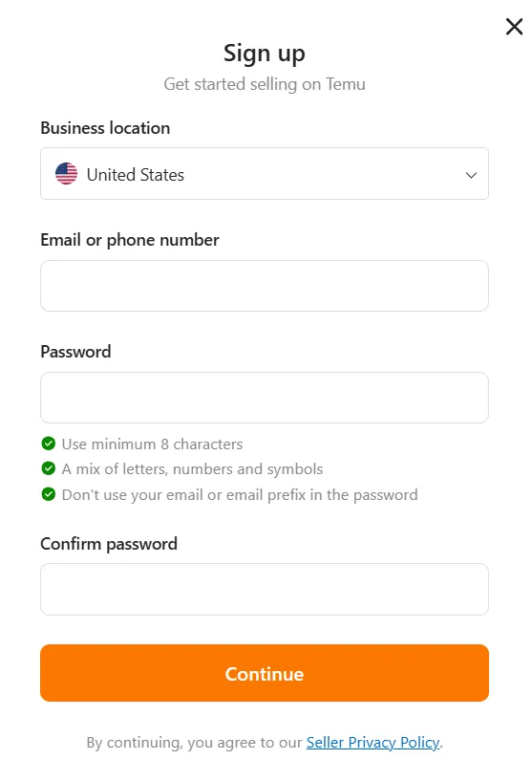Click the Sign up heading

[265, 54]
